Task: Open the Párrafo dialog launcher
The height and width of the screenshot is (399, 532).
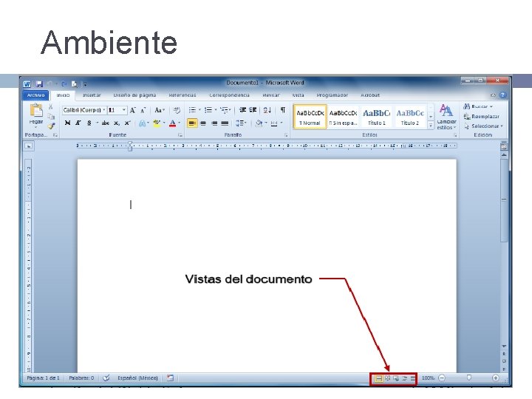Action: 286,135
